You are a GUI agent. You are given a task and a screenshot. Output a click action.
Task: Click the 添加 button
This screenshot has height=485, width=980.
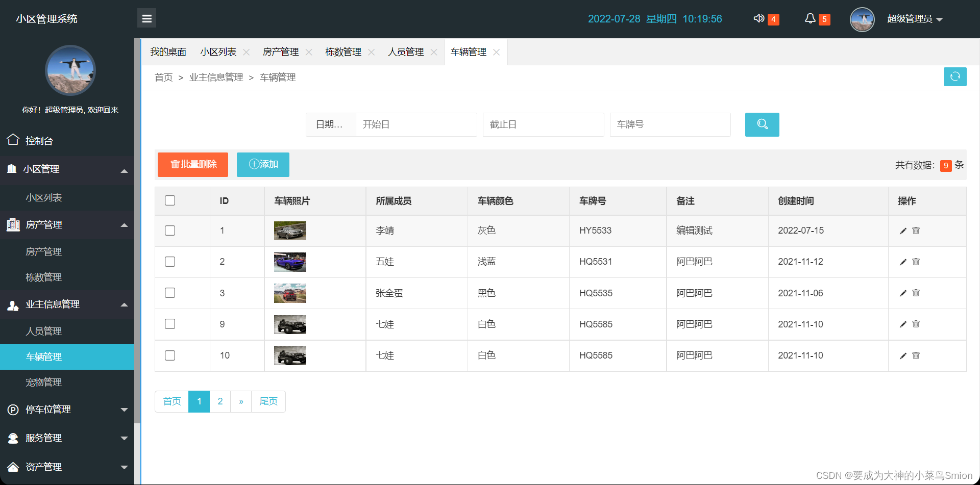pyautogui.click(x=263, y=165)
